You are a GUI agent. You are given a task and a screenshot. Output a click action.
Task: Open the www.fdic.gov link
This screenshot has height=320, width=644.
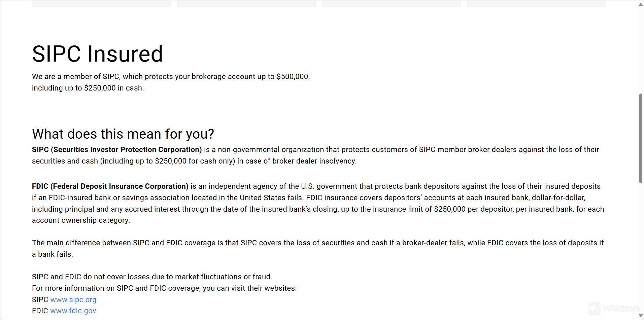click(73, 311)
